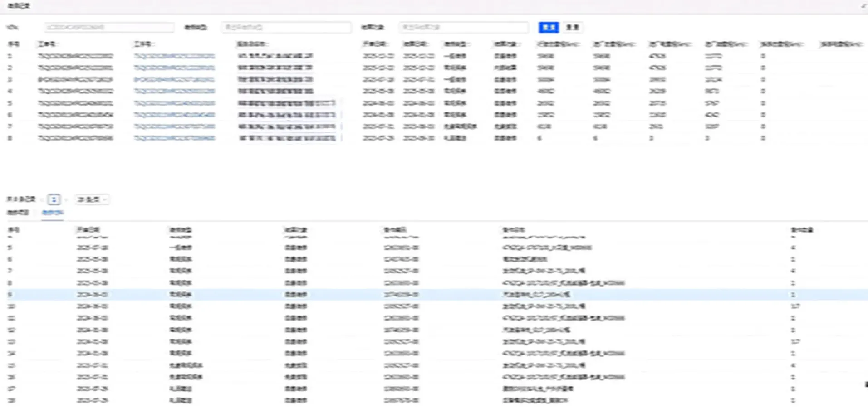Click the fullscreen icon in the top-right corner
This screenshot has height=408, width=868.
pyautogui.click(x=863, y=6)
